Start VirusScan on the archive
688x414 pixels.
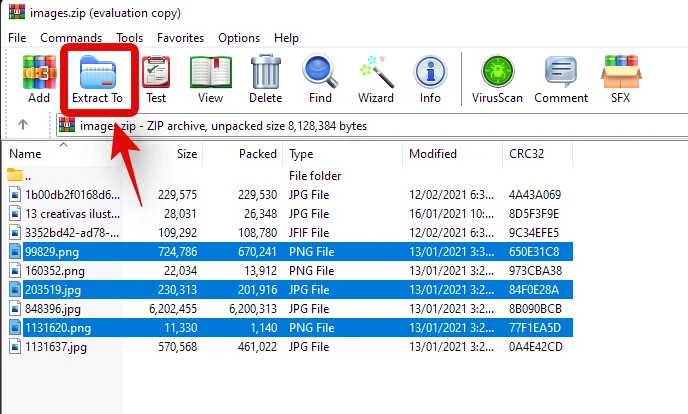(497, 79)
